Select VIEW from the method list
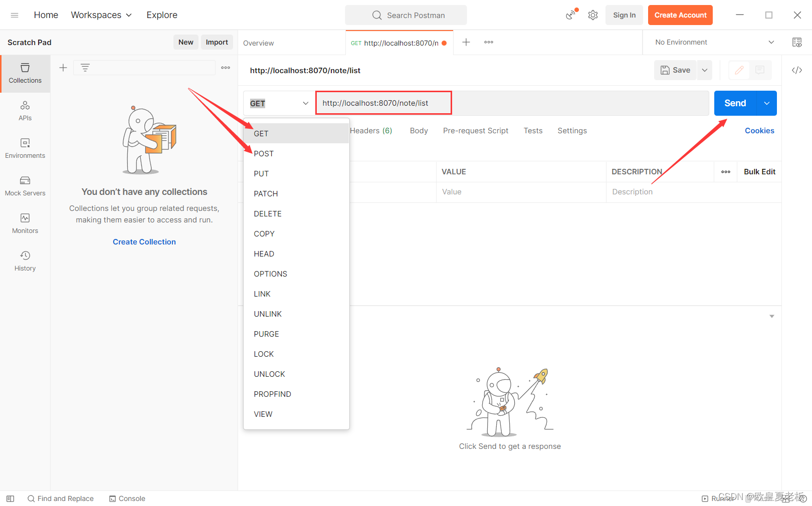 pyautogui.click(x=296, y=414)
